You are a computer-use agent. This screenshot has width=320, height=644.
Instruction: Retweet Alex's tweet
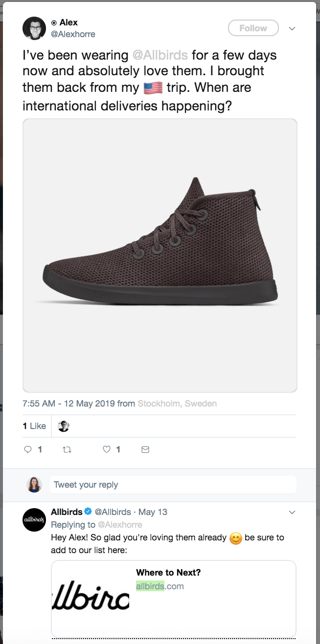point(67,450)
